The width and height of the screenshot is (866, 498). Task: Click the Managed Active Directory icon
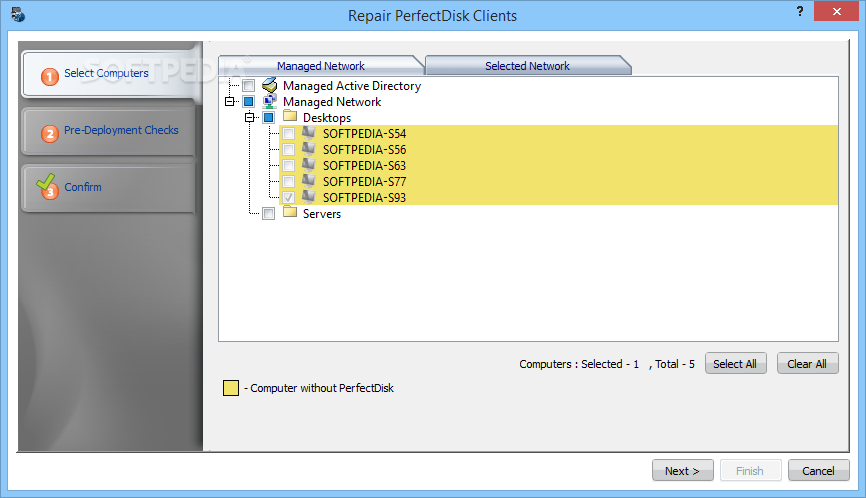click(270, 85)
